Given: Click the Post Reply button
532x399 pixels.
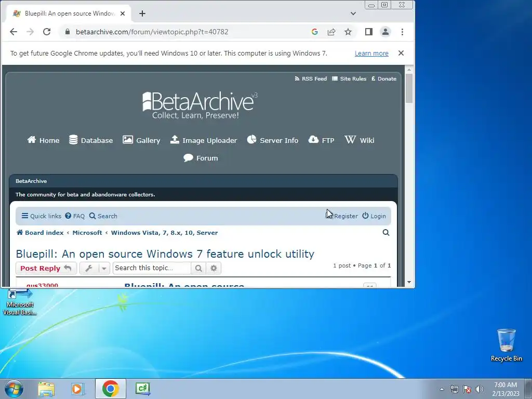Looking at the screenshot, I should [46, 268].
